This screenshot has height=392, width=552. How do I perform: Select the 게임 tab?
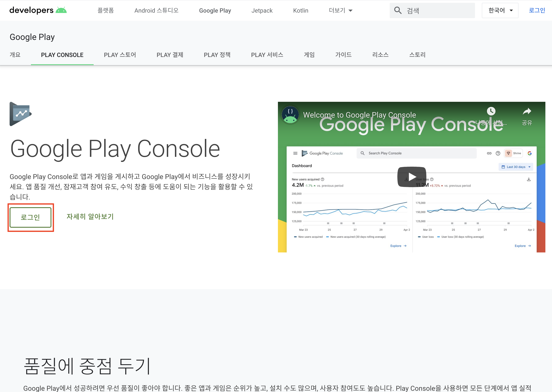pos(309,55)
